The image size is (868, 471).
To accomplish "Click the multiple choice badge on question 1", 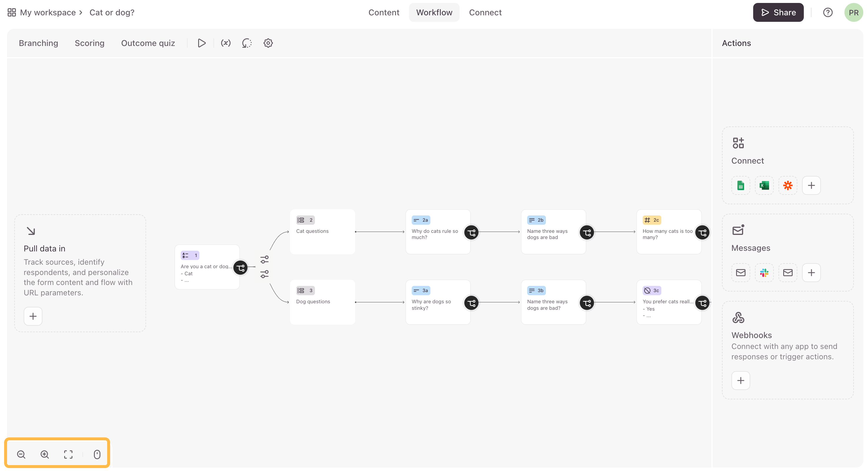I will coord(190,256).
